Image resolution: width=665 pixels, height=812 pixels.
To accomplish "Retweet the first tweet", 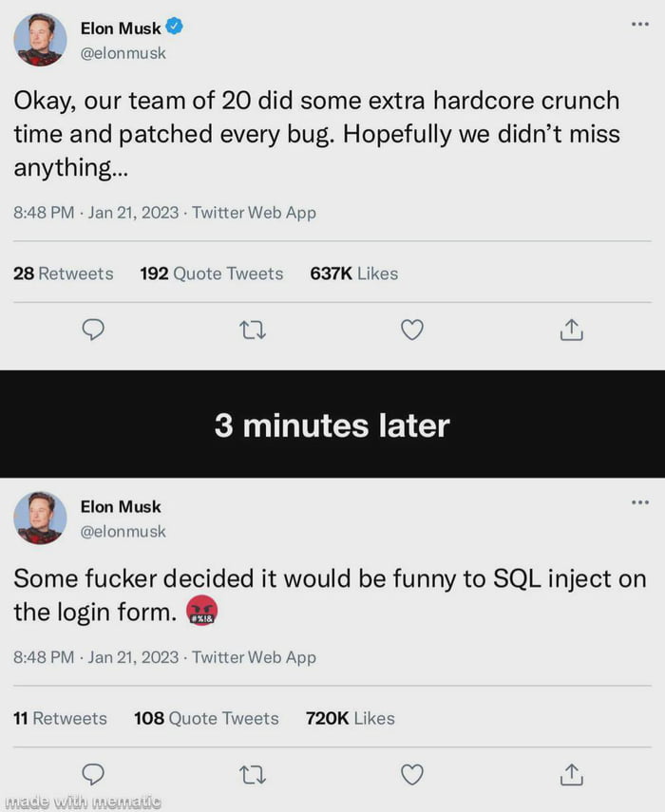I will point(253,330).
